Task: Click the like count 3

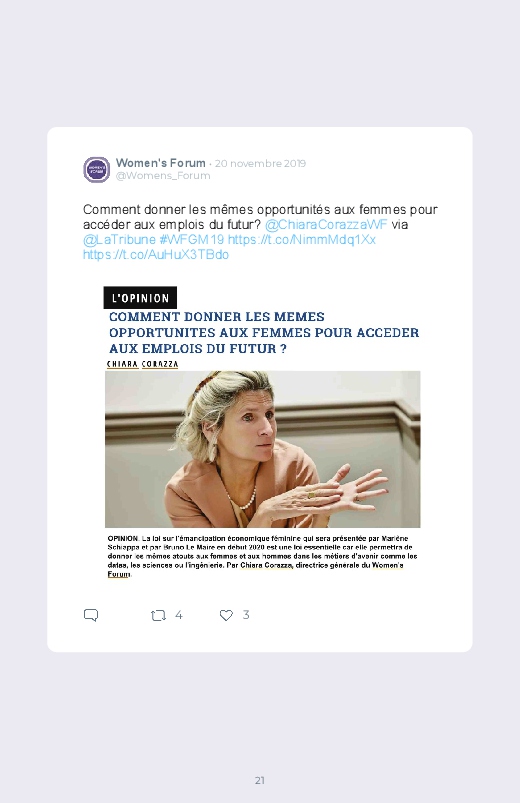Action: [x=246, y=615]
